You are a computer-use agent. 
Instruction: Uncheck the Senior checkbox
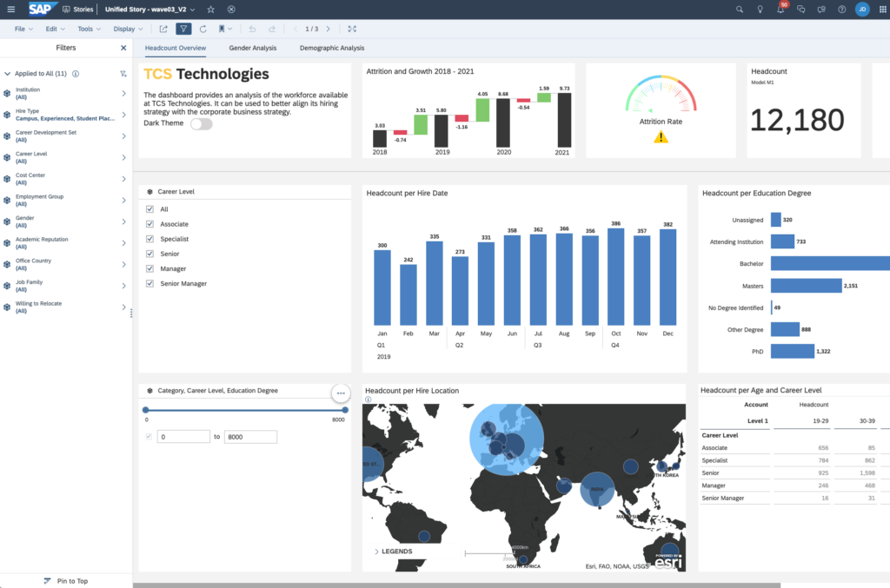click(149, 254)
